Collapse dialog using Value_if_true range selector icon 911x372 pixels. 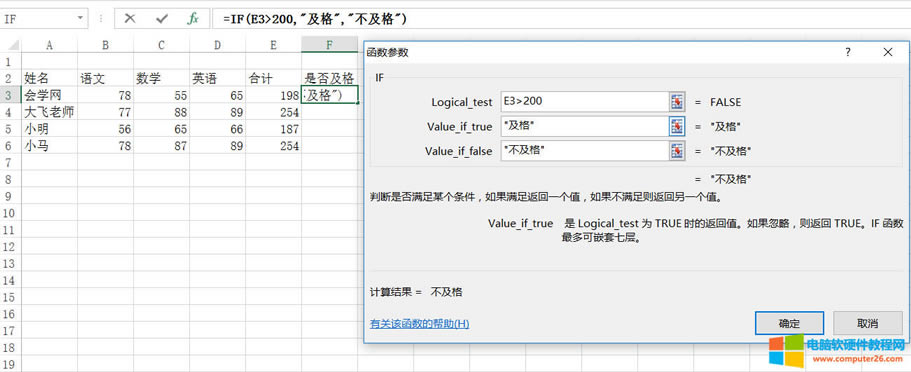677,126
